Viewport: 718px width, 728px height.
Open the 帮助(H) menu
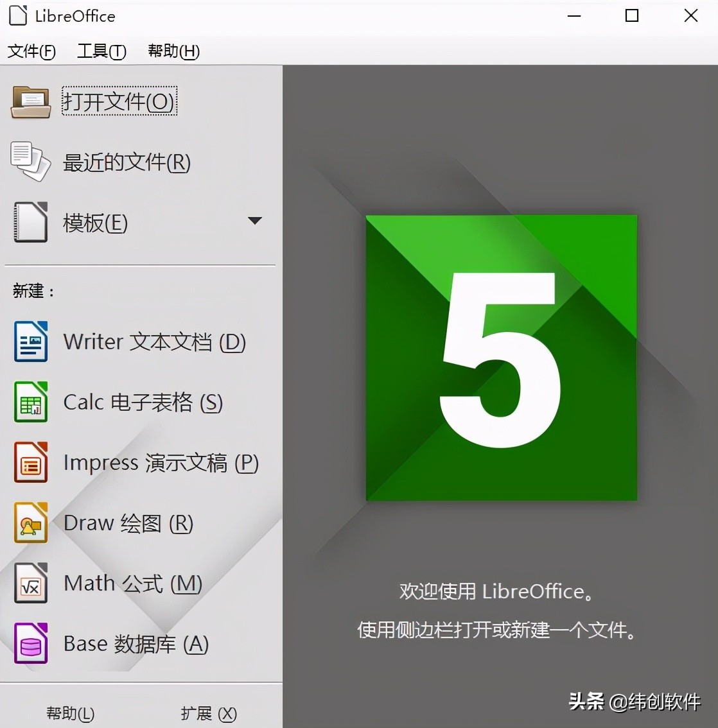[172, 51]
